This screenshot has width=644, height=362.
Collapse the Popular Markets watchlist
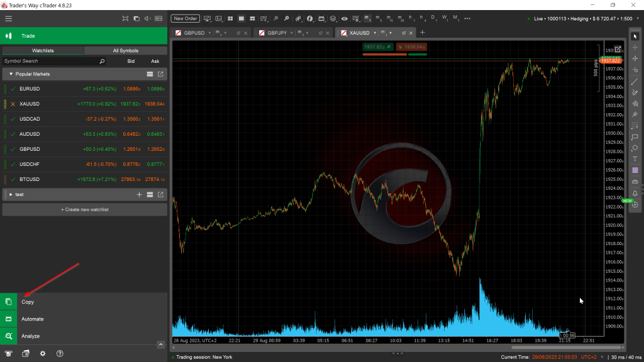(x=11, y=74)
